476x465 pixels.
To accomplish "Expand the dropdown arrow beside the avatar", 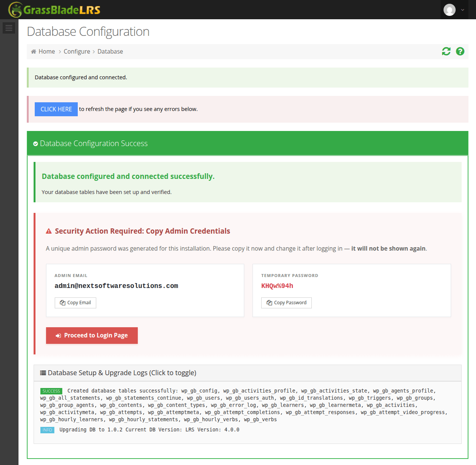I will click(462, 10).
